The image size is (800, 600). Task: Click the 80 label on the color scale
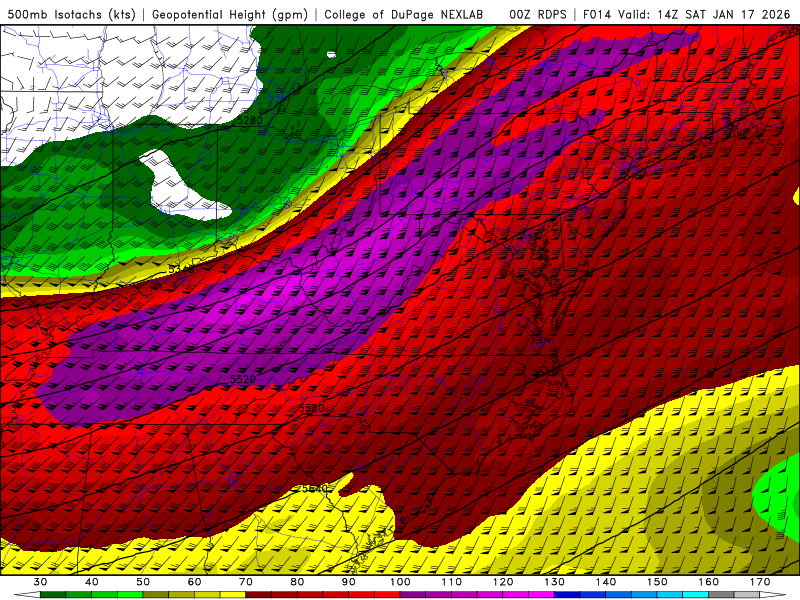(x=297, y=582)
